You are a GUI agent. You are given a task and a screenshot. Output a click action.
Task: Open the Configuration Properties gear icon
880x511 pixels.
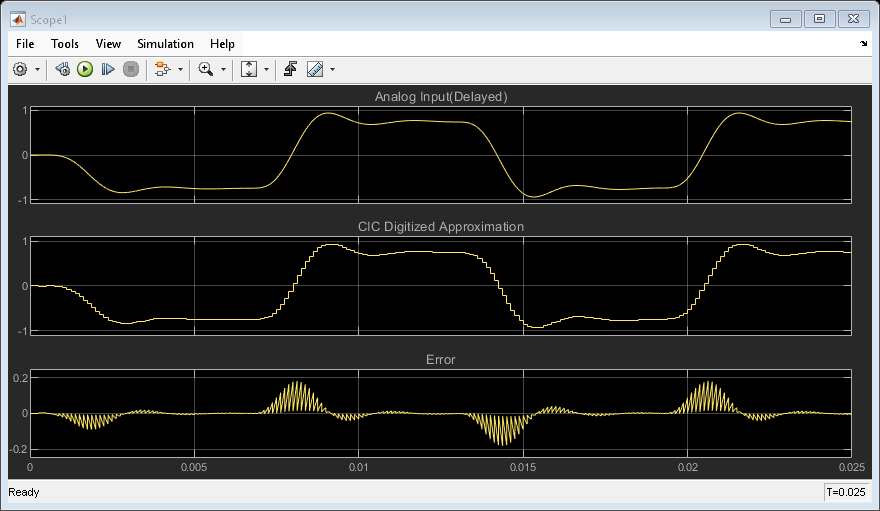pos(20,69)
